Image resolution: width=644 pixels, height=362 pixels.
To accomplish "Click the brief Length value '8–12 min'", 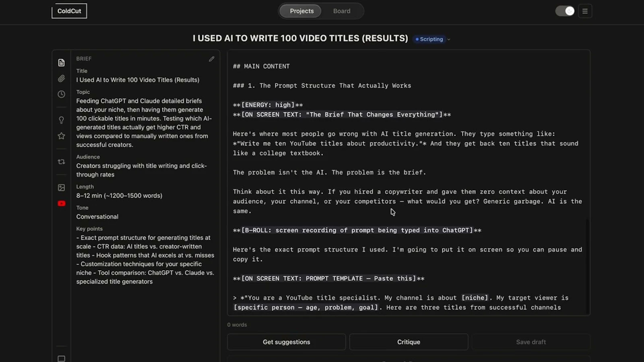I will click(x=119, y=196).
